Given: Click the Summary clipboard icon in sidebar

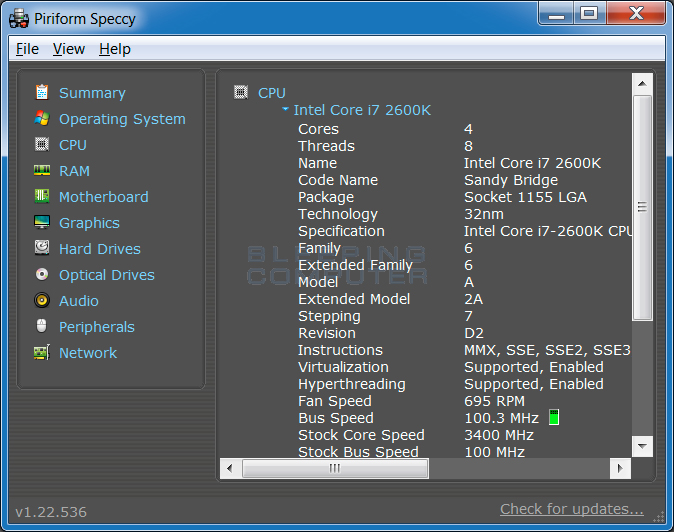Looking at the screenshot, I should click(x=42, y=92).
